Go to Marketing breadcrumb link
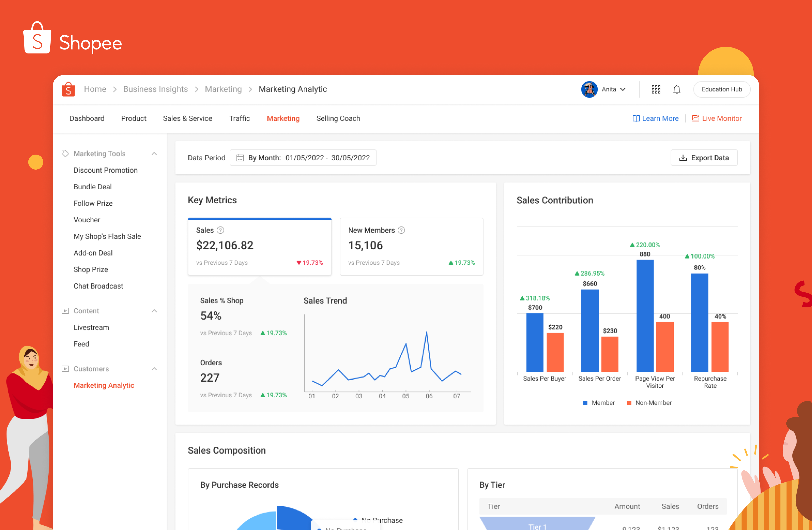The width and height of the screenshot is (812, 530). (223, 89)
